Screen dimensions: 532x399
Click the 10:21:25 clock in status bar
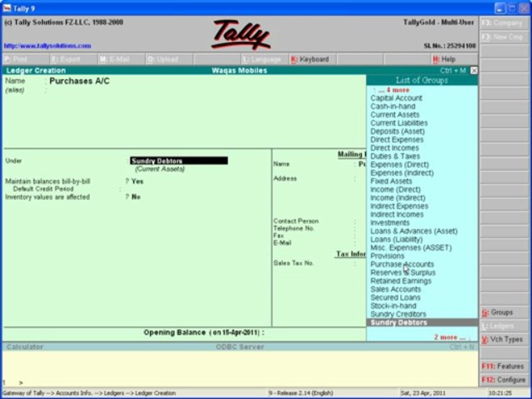[x=500, y=393]
